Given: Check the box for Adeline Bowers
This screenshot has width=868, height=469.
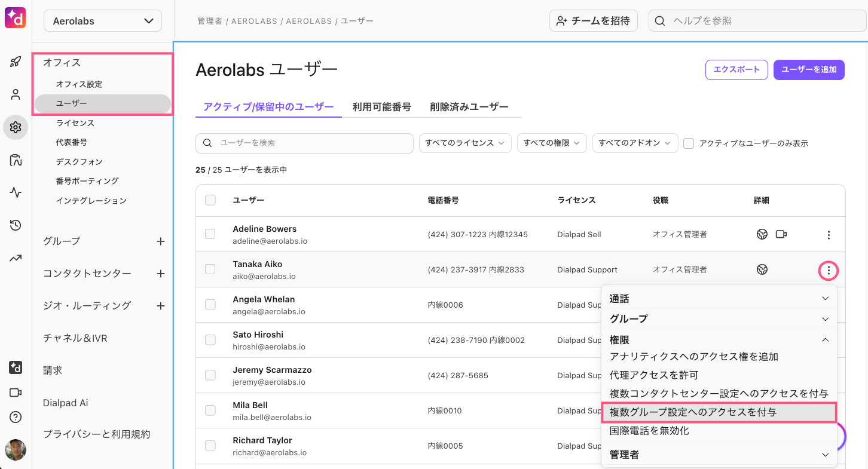Looking at the screenshot, I should (x=210, y=234).
